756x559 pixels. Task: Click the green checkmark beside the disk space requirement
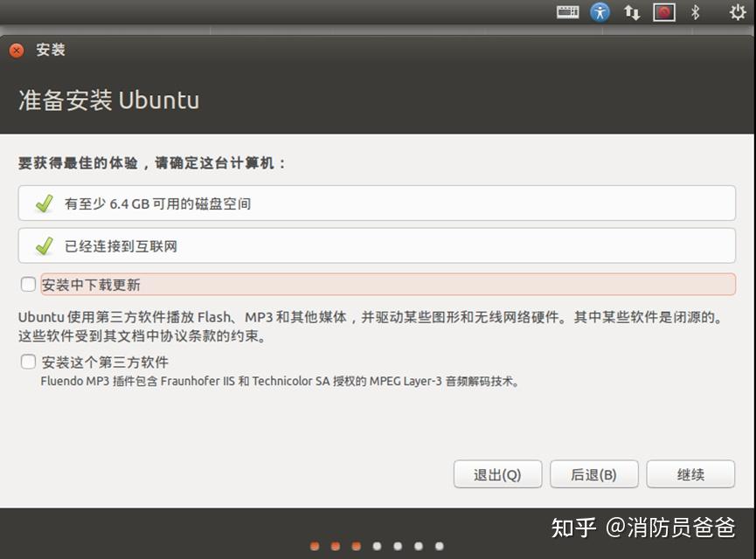pyautogui.click(x=43, y=203)
